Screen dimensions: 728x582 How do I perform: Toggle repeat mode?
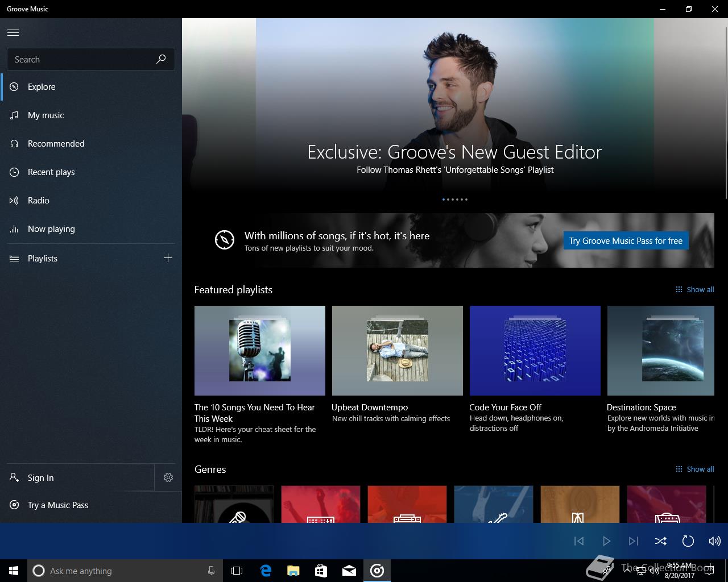688,541
